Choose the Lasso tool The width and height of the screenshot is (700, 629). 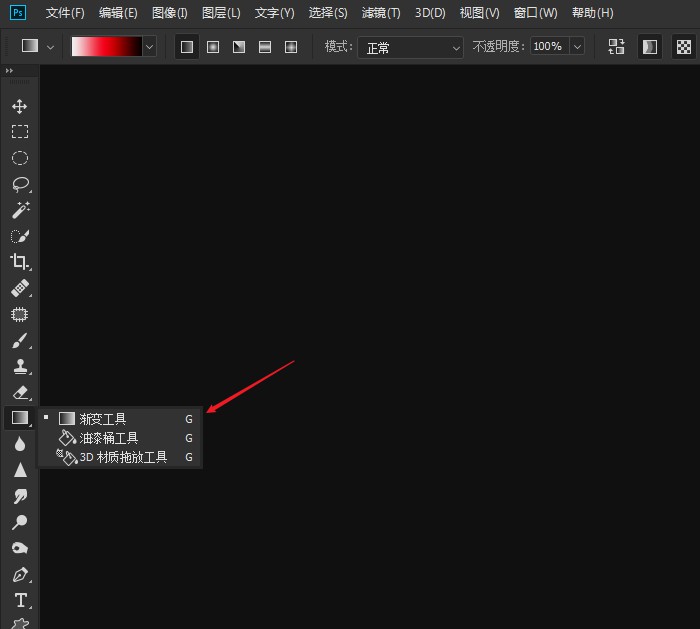pos(20,184)
